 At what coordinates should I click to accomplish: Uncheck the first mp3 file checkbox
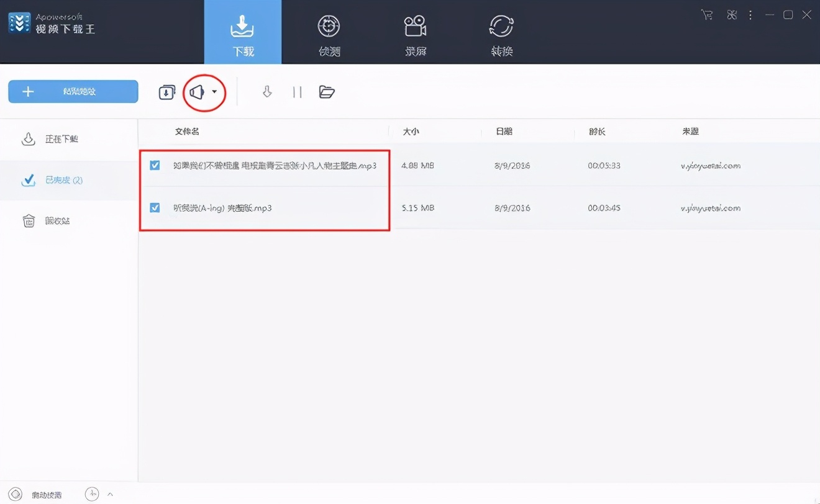[155, 165]
